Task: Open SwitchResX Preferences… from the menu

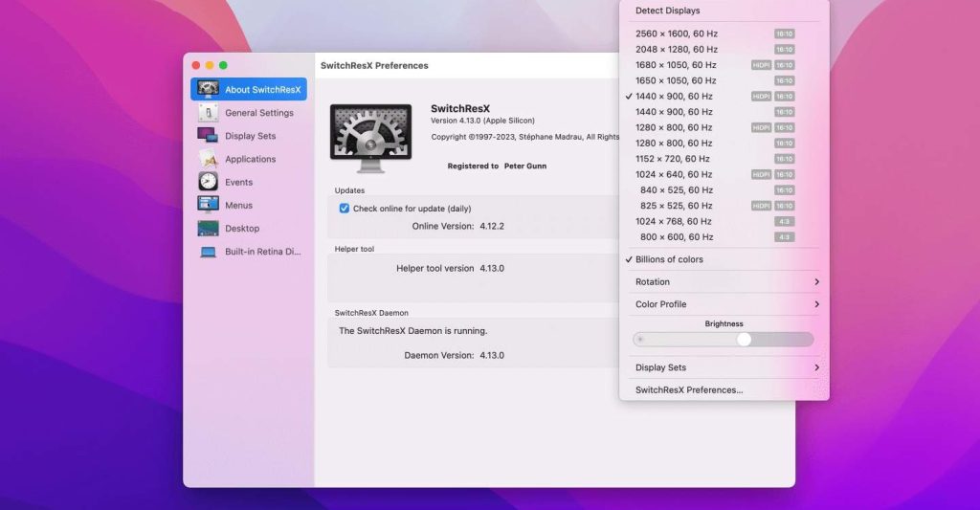Action: [x=689, y=390]
